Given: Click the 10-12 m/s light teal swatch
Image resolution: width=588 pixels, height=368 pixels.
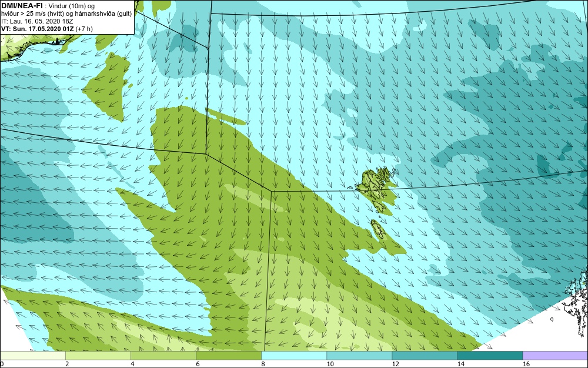Looking at the screenshot, I should click(x=359, y=355).
